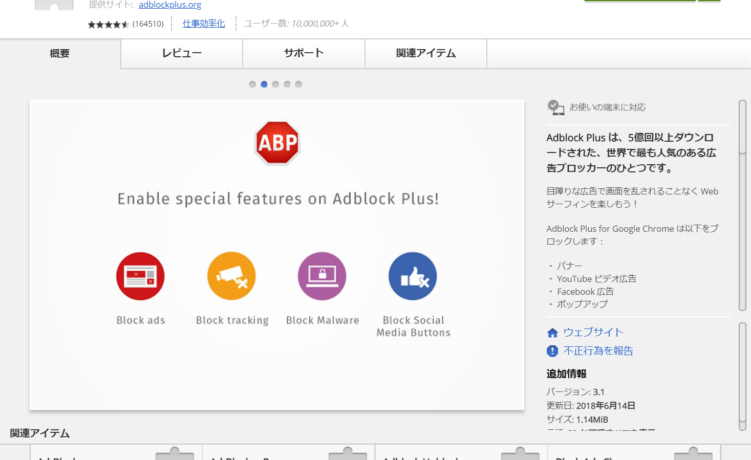Click the ユーザー数 10,000,000+ text
751x460 pixels.
pyautogui.click(x=296, y=23)
